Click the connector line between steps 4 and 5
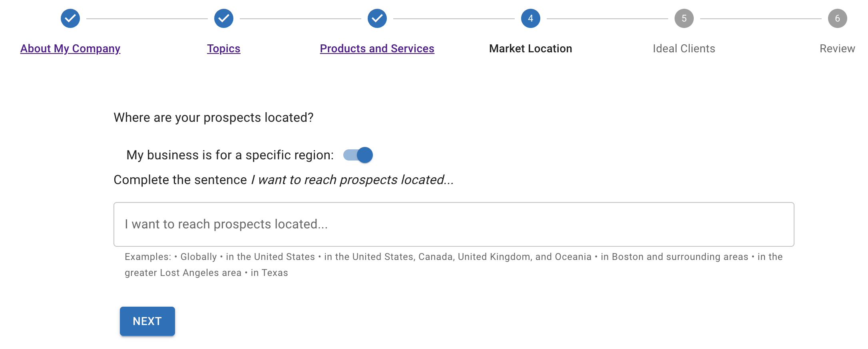Screen dimensions: 868x349 pos(607,18)
